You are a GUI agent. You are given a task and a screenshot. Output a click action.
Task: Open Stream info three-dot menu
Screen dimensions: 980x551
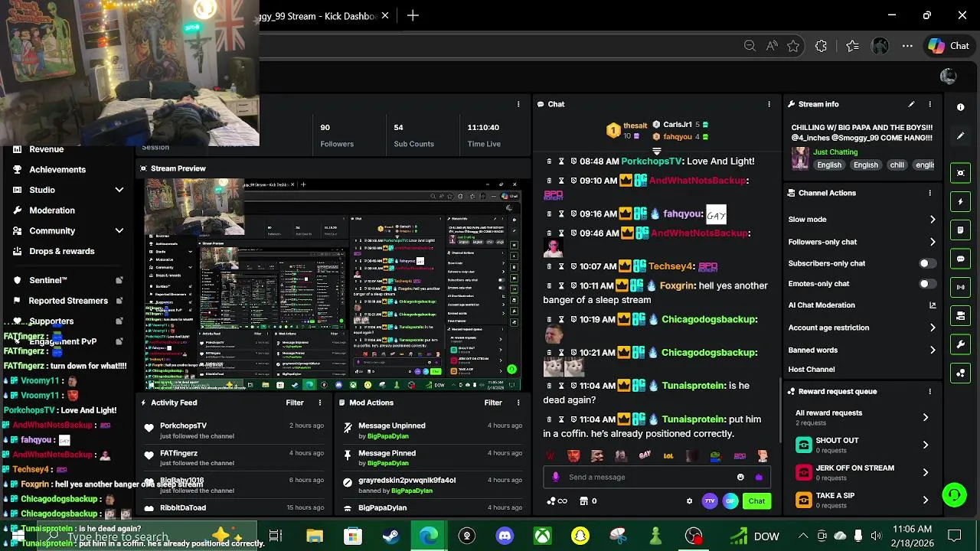(x=929, y=104)
